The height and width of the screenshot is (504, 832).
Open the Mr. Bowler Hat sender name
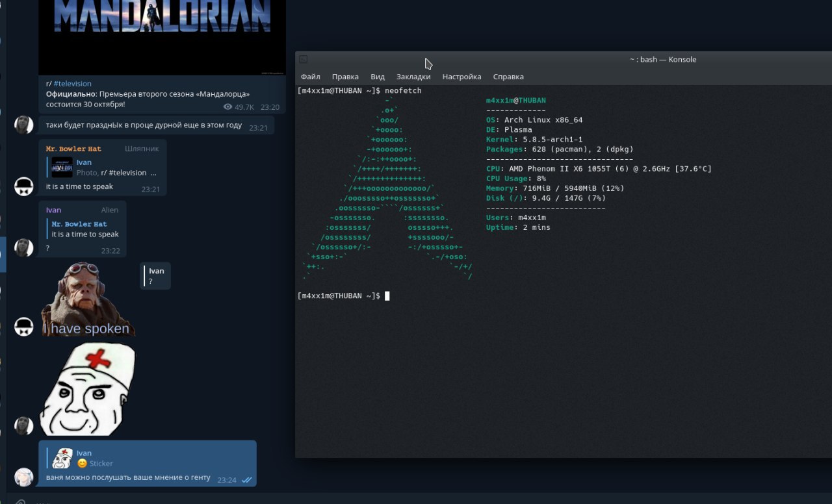(x=73, y=149)
